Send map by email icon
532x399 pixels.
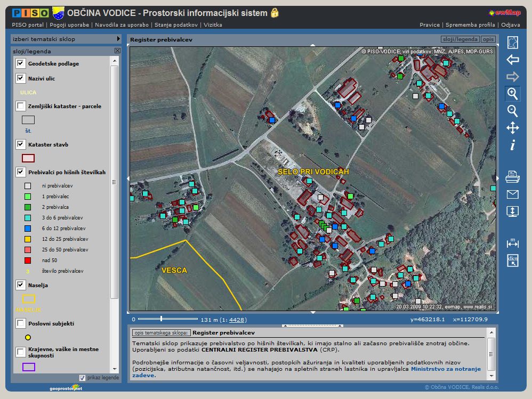pyautogui.click(x=512, y=194)
